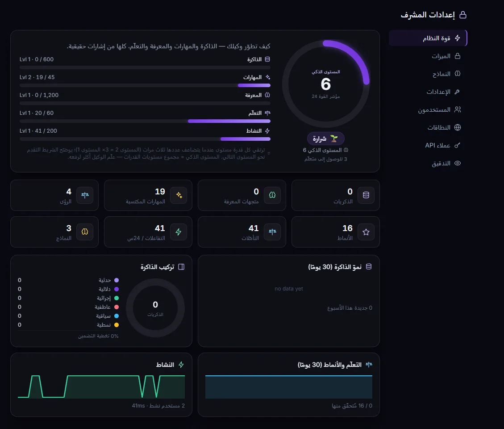Click the bolt icon next to النشاط bar

click(267, 130)
